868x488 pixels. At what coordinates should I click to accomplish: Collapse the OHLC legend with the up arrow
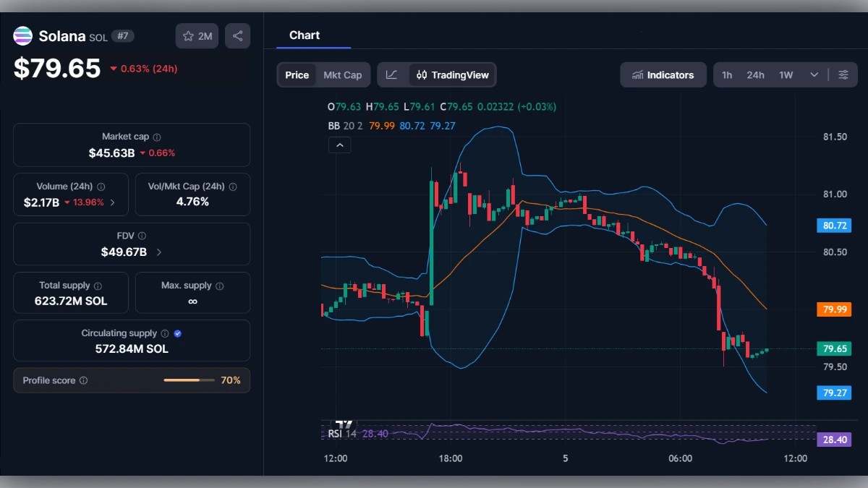tap(340, 145)
